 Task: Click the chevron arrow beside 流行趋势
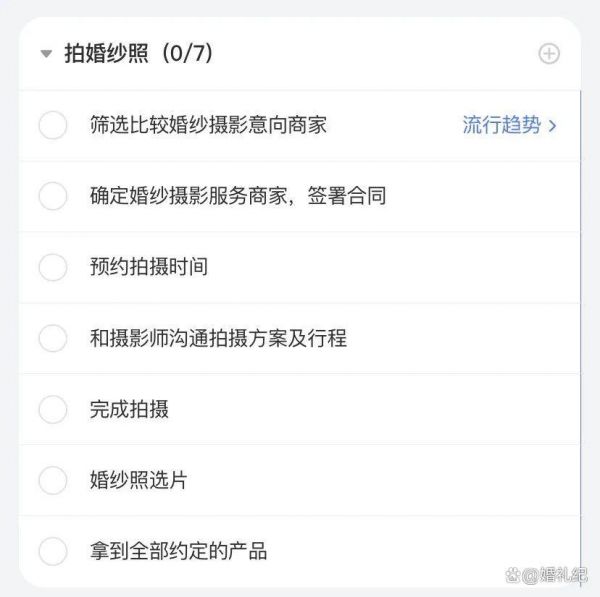pyautogui.click(x=552, y=126)
